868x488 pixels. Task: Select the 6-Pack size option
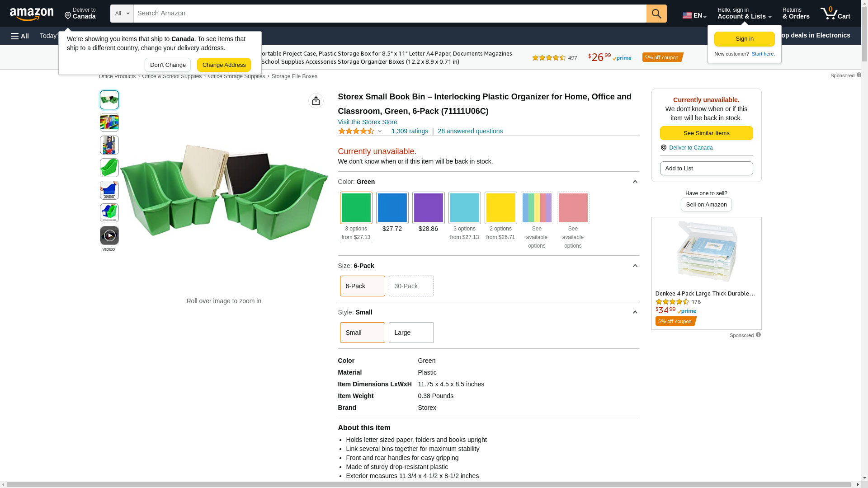coord(363,286)
